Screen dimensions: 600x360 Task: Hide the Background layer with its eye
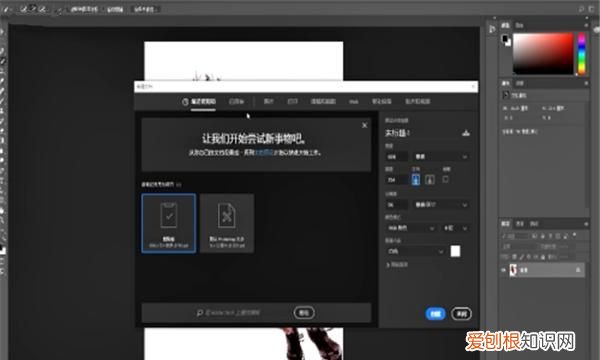click(x=504, y=270)
